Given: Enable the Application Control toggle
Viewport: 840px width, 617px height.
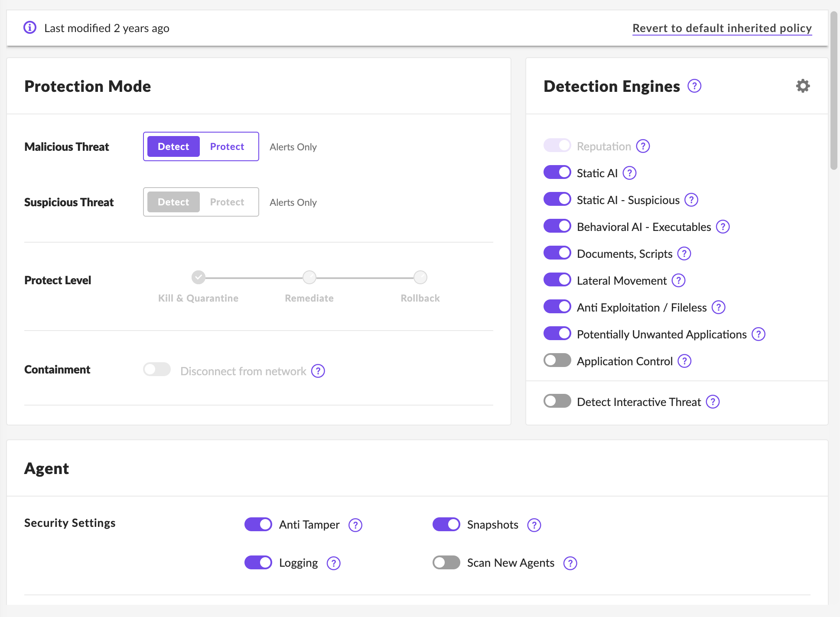Looking at the screenshot, I should coord(557,360).
